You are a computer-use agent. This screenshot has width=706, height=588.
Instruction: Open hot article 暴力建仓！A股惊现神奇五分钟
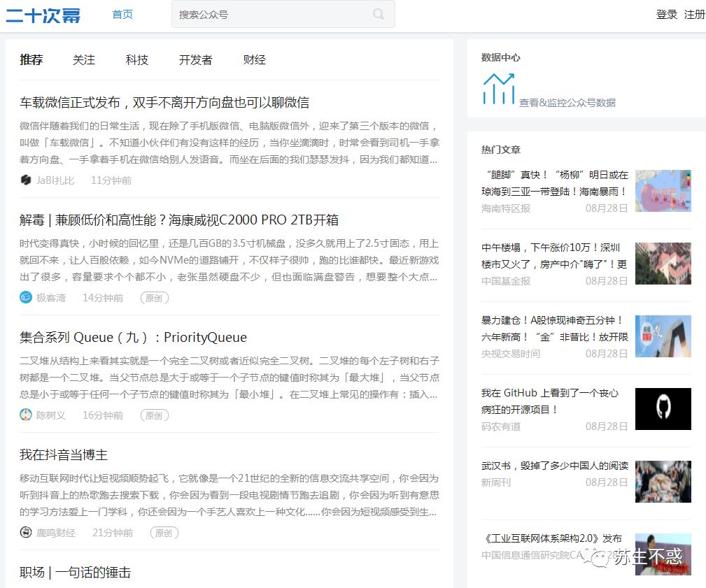[554, 329]
